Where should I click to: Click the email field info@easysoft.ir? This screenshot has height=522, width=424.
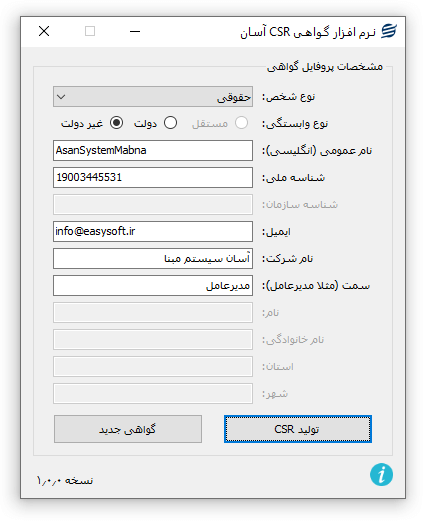[x=153, y=231]
